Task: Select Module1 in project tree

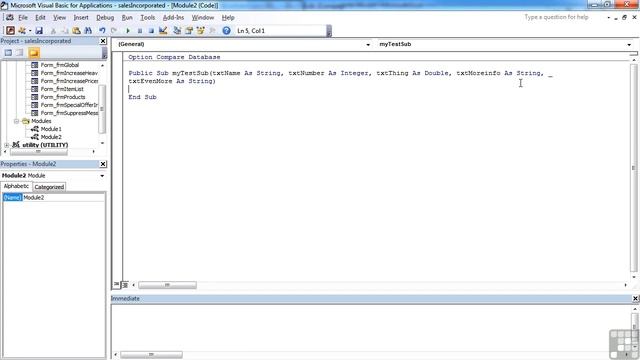Action: 51,129
